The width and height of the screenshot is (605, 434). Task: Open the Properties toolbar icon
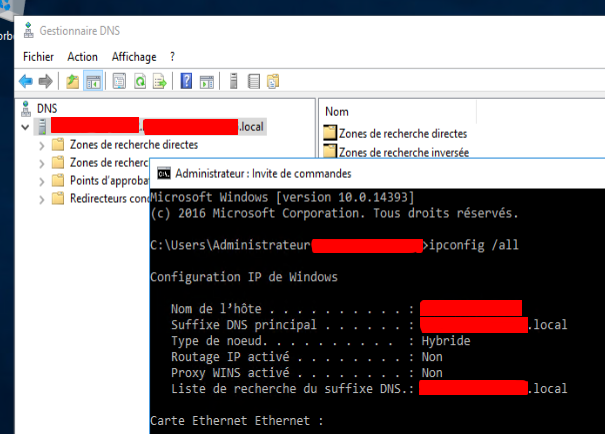point(119,82)
